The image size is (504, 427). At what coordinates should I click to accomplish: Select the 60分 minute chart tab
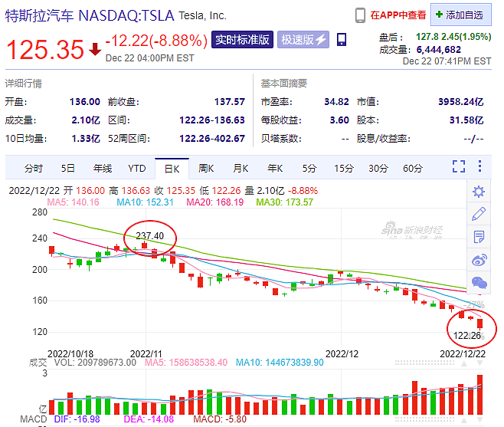413,169
